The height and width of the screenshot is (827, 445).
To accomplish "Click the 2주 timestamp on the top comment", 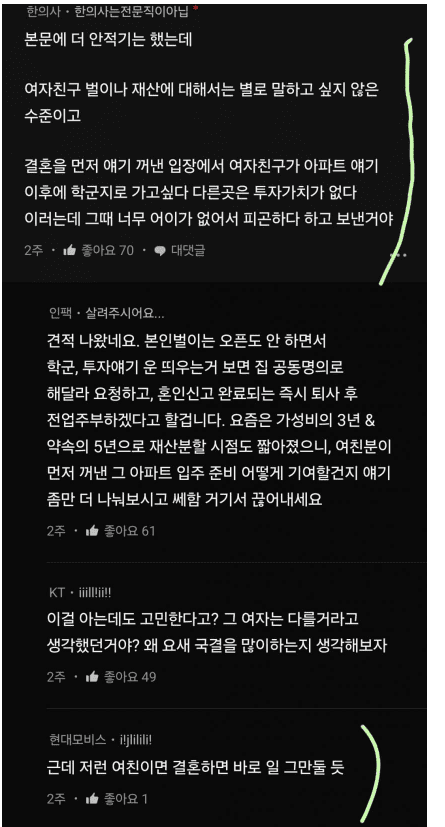I will click(34, 251).
